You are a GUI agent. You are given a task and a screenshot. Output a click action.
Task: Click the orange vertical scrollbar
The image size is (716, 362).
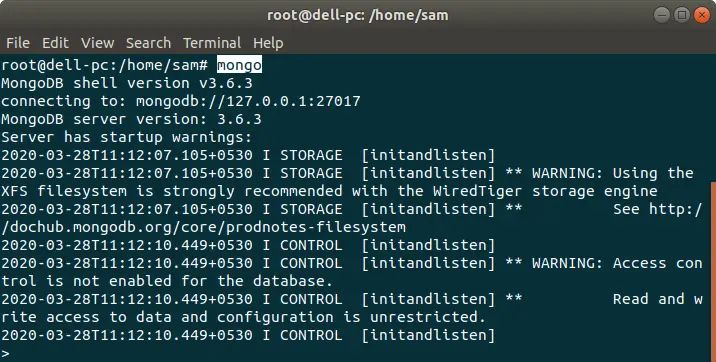click(x=713, y=272)
